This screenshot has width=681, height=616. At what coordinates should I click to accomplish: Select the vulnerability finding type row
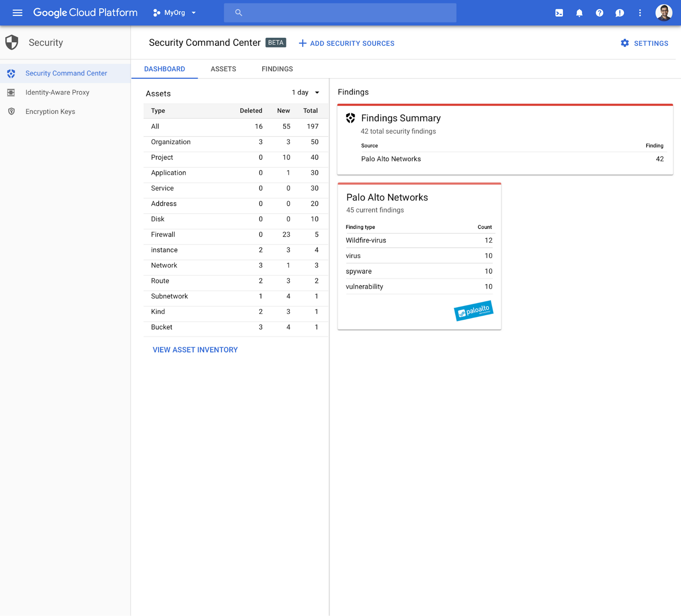419,287
